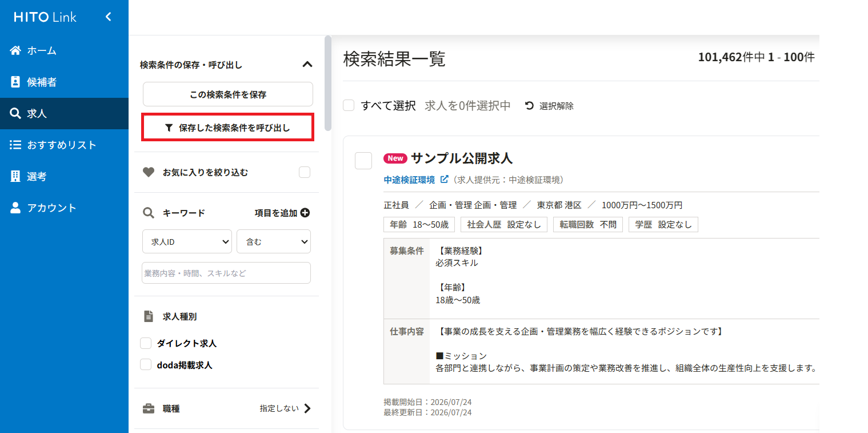The image size is (868, 433).
Task: Click the keyword magnifier icon
Action: tap(149, 213)
